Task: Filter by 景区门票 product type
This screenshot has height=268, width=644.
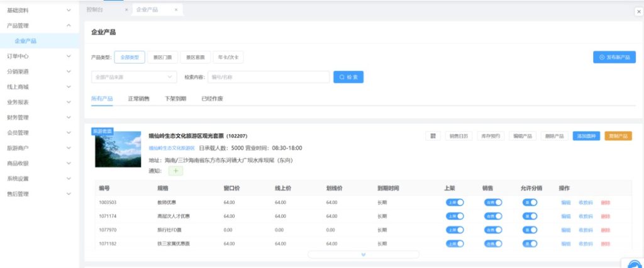Action: [x=163, y=57]
